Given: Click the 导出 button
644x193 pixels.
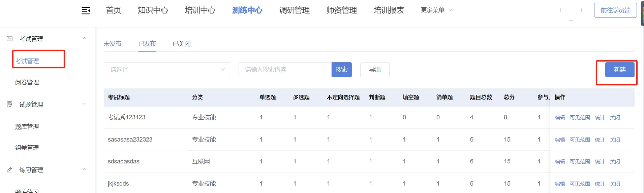Looking at the screenshot, I should tap(375, 70).
